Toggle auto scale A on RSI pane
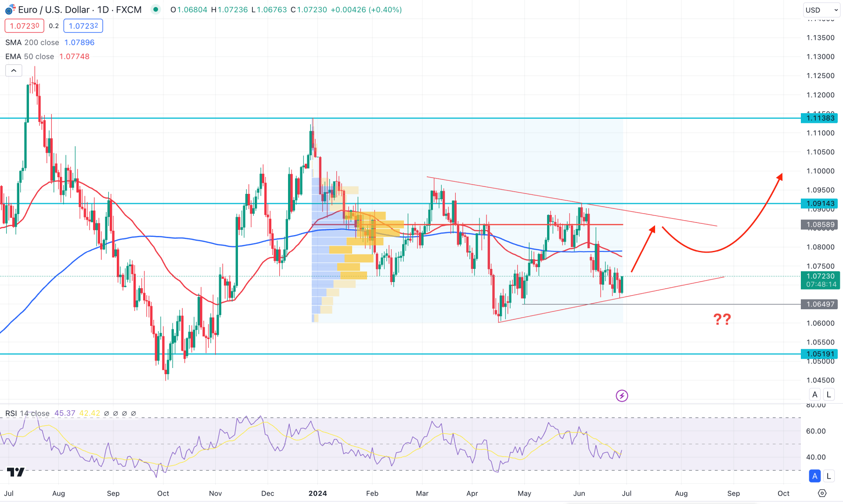This screenshot has height=504, width=843. [815, 476]
